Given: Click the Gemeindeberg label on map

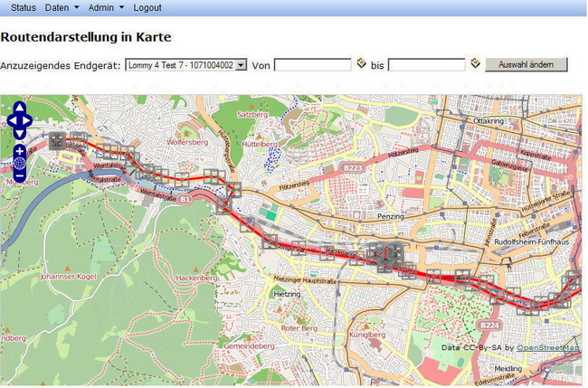Looking at the screenshot, I should tap(250, 346).
